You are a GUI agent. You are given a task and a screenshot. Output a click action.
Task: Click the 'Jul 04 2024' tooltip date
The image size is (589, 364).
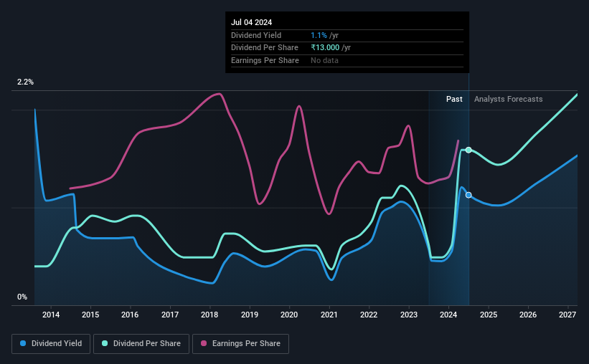point(251,22)
